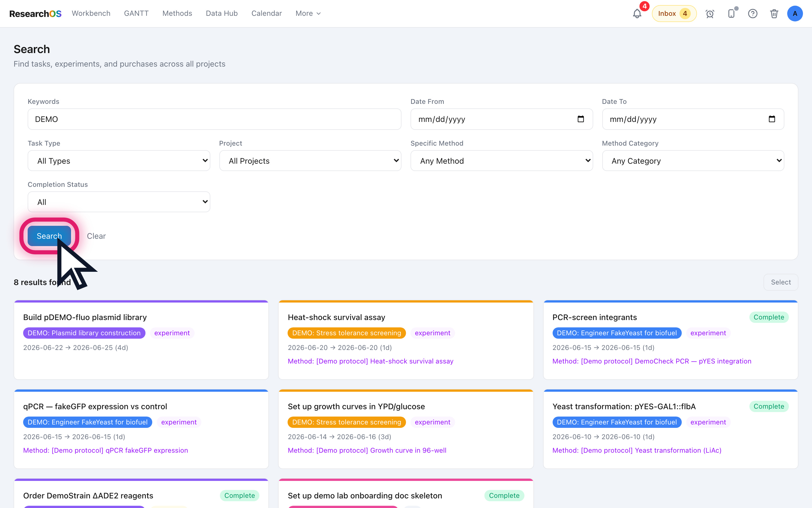812x508 pixels.
Task: Open Data Hub
Action: (222, 14)
